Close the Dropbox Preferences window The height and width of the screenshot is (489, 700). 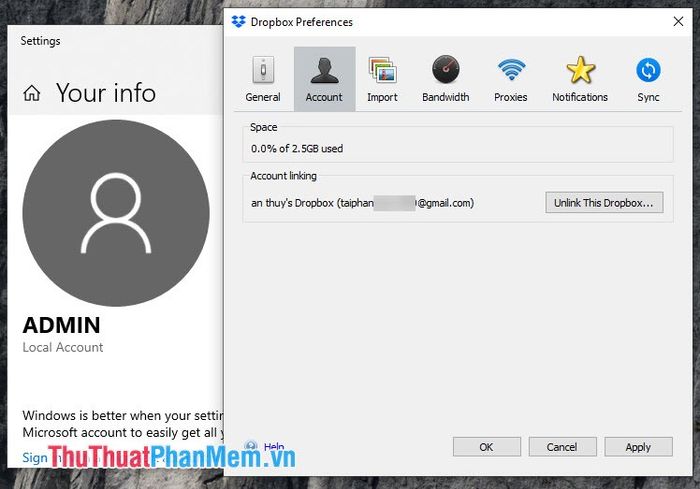[678, 21]
